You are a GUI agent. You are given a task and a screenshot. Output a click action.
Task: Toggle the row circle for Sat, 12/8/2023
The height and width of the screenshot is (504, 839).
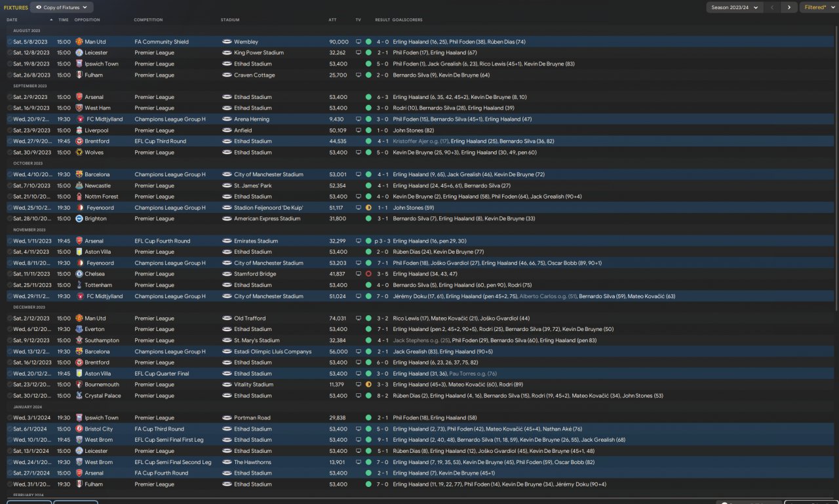point(10,53)
